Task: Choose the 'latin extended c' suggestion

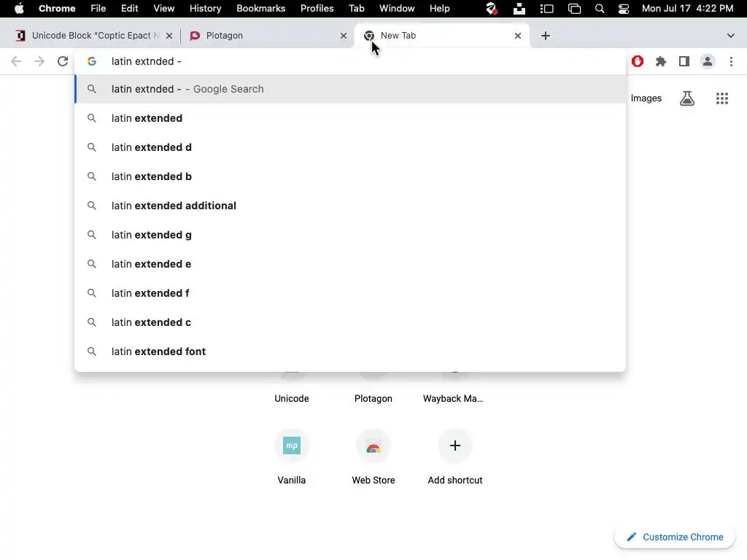Action: pyautogui.click(x=350, y=322)
